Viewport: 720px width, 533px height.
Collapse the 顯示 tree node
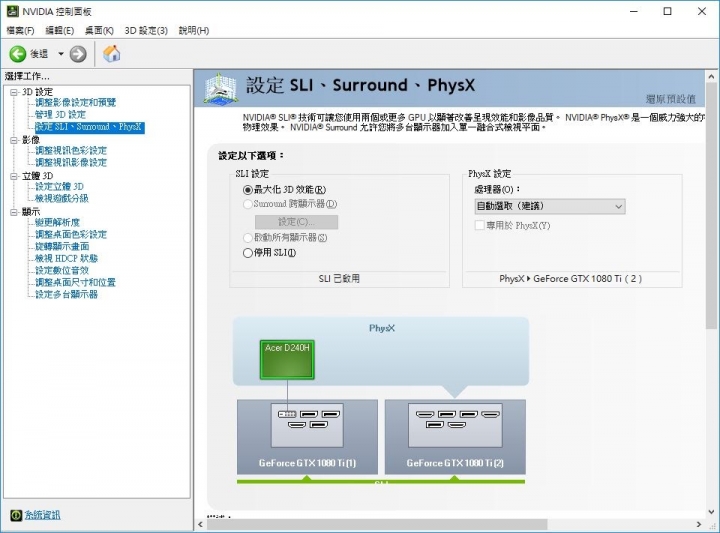14,212
